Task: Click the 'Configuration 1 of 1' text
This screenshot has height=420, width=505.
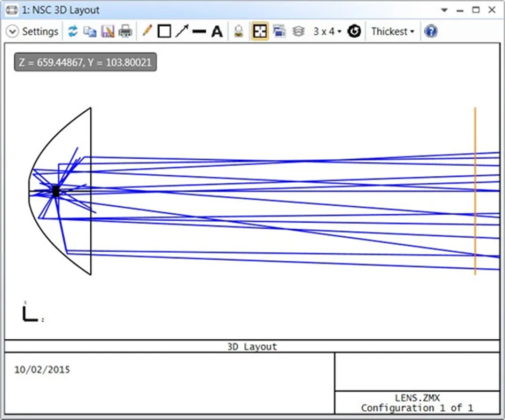Action: 417,408
